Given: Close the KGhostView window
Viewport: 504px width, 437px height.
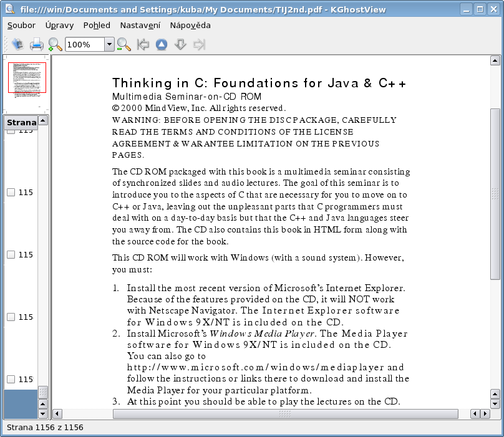Looking at the screenshot, I should click(493, 9).
